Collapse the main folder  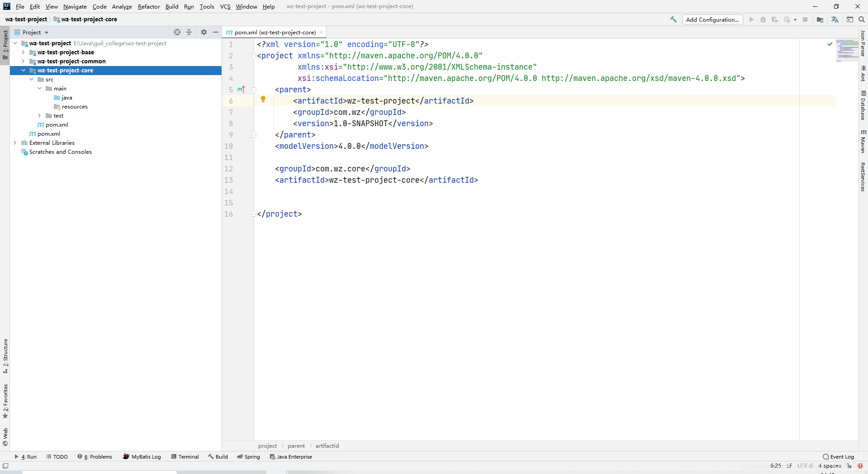(39, 88)
